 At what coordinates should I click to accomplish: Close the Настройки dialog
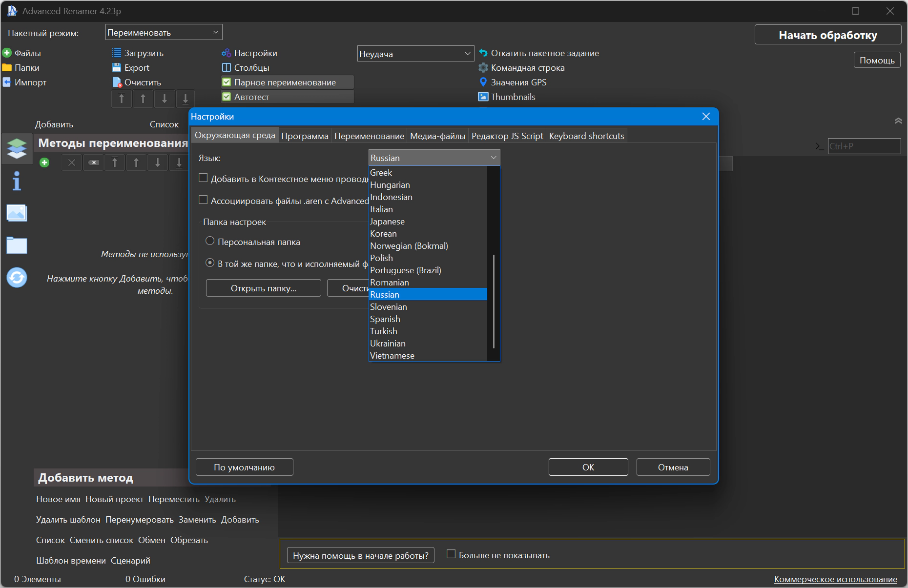(706, 116)
